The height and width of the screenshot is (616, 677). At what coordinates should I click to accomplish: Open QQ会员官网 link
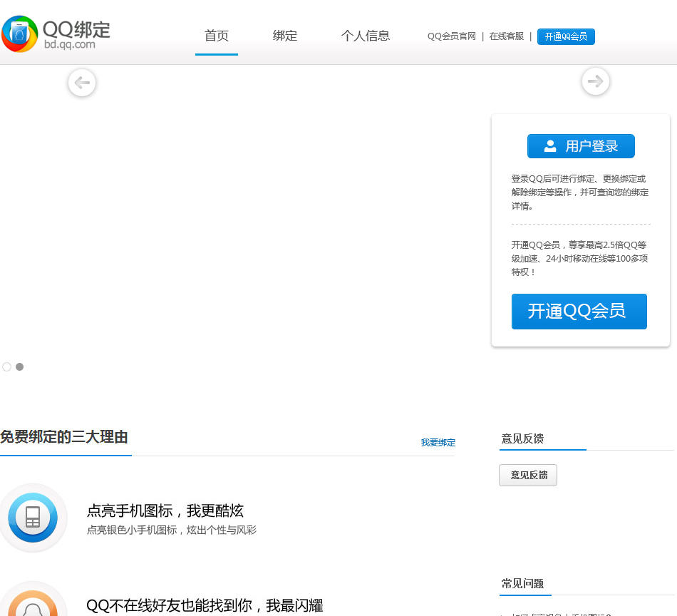(x=452, y=36)
